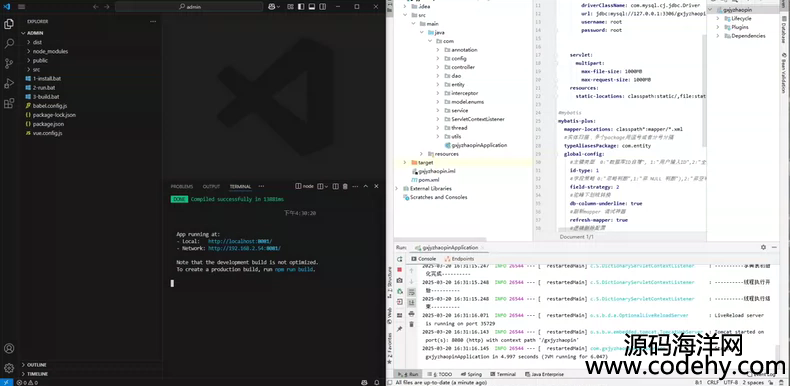Open Customize Layout in VS Code title bar
This screenshot has height=386, width=790.
(291, 7)
